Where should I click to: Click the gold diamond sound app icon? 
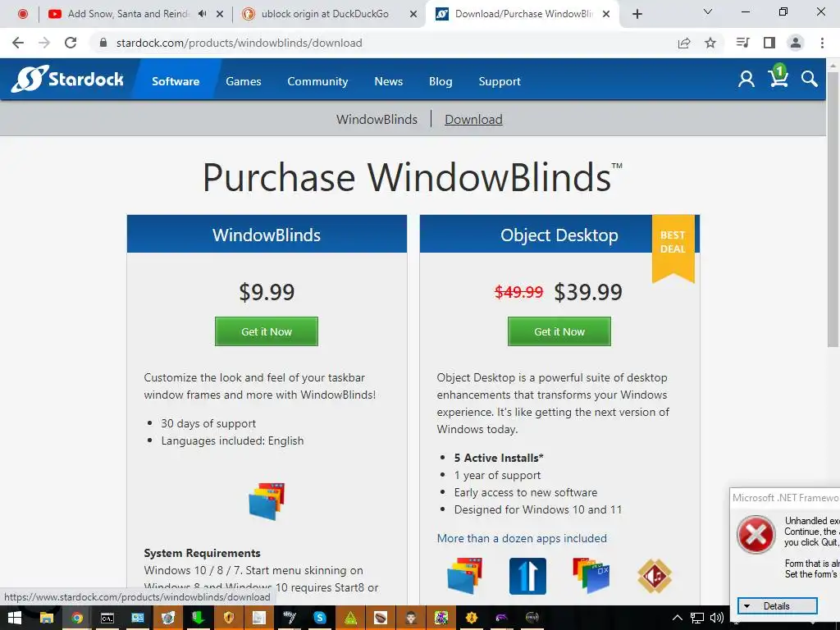655,576
